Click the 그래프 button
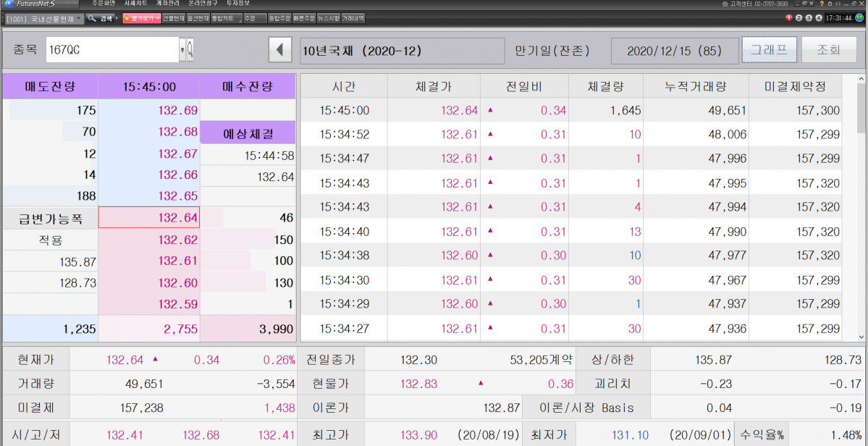 tap(769, 51)
